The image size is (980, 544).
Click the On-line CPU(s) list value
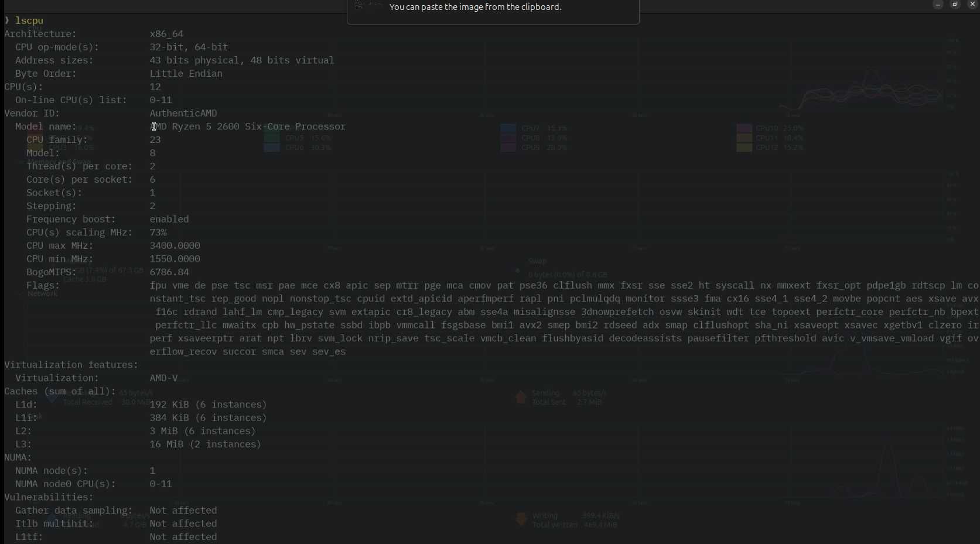(161, 100)
